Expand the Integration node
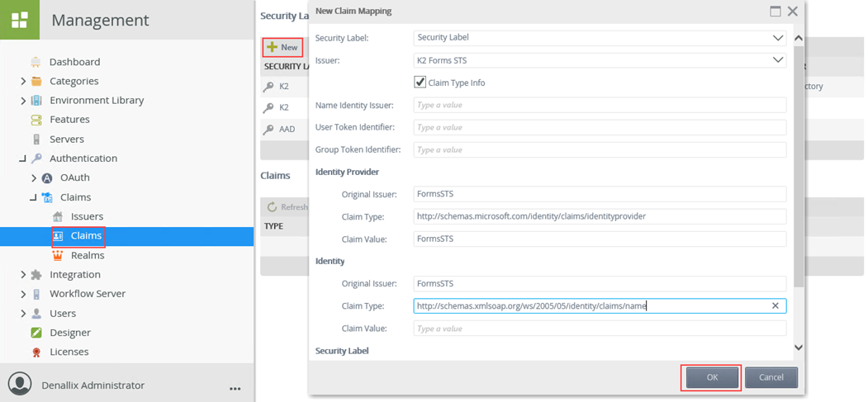868x402 pixels. tap(22, 275)
